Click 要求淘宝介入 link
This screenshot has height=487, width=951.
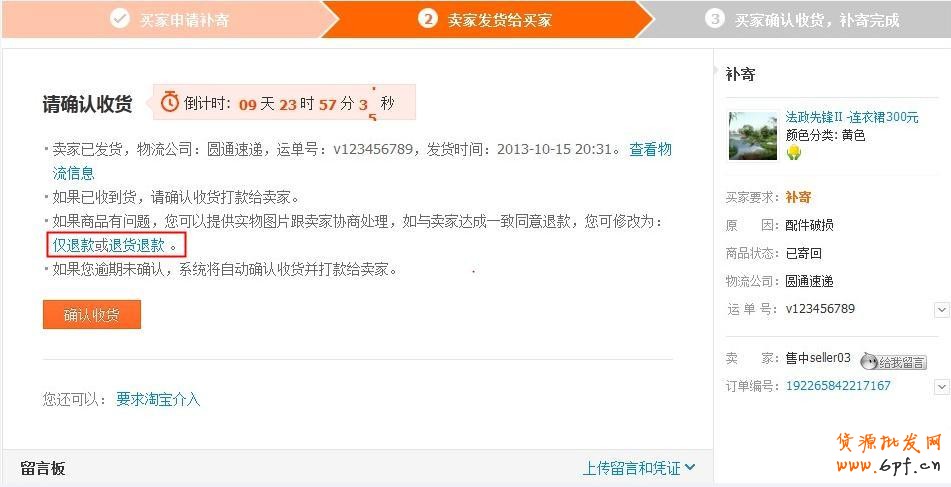[158, 399]
